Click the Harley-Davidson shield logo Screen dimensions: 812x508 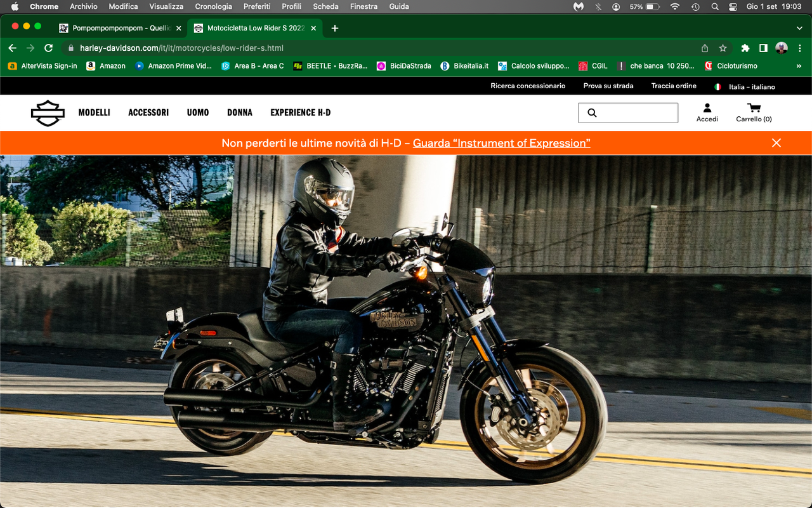pyautogui.click(x=48, y=113)
